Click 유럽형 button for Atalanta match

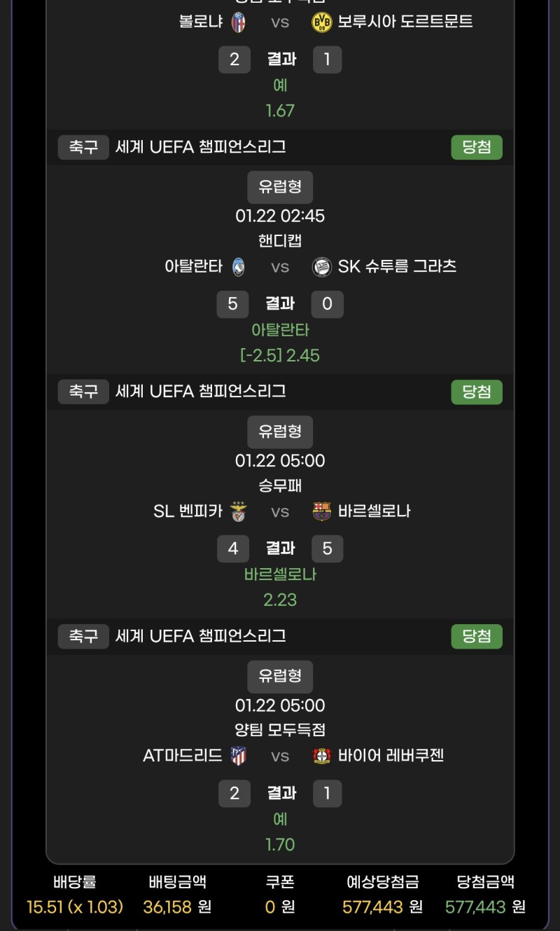tap(280, 187)
